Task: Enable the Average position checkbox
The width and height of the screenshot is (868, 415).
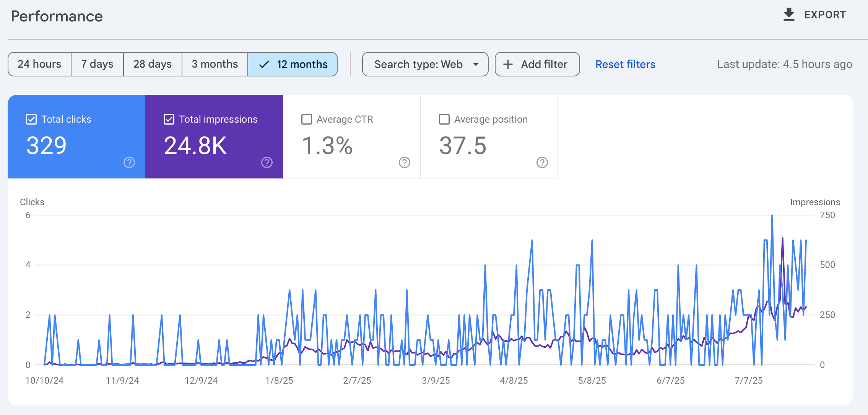Action: 444,119
